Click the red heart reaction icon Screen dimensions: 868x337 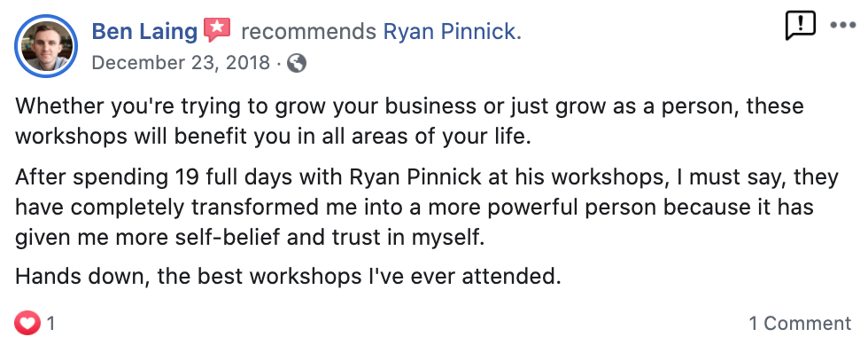(27, 323)
